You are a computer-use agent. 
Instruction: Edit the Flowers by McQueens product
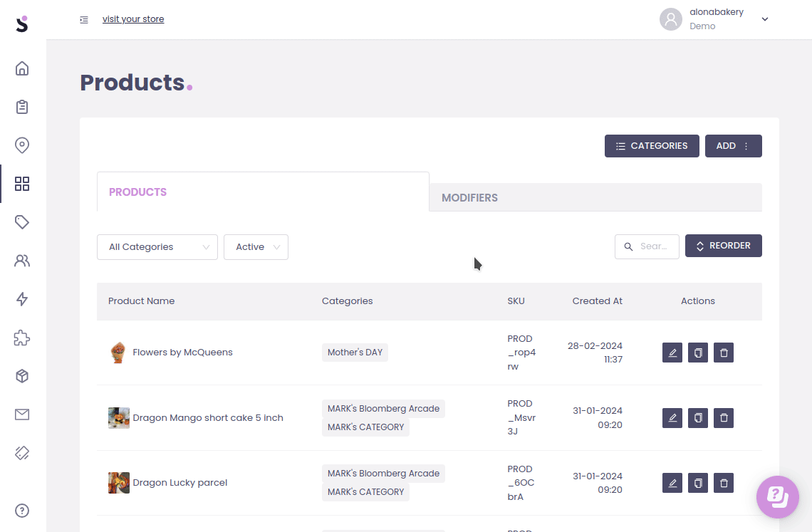coord(672,353)
